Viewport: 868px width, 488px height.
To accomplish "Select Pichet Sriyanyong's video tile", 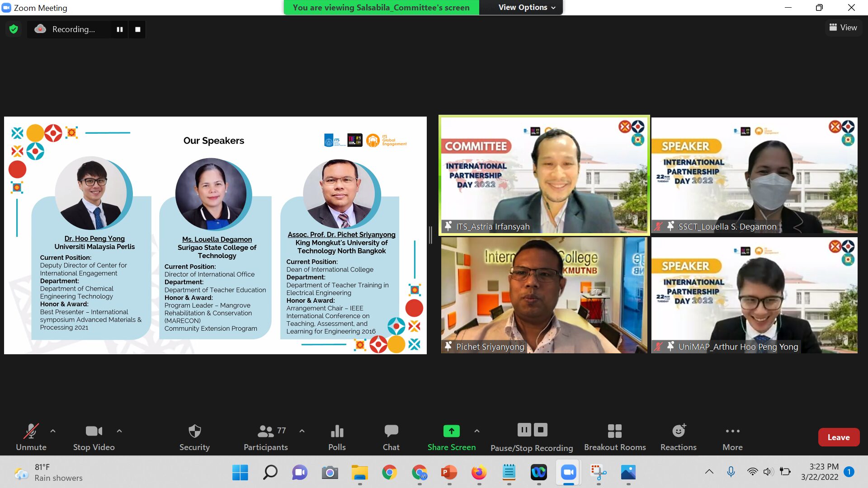I will coord(544,295).
